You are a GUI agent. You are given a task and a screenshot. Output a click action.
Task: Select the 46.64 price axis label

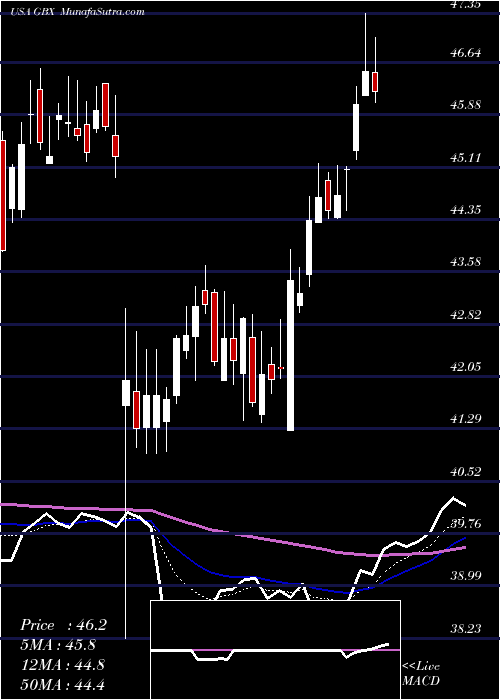(x=465, y=53)
